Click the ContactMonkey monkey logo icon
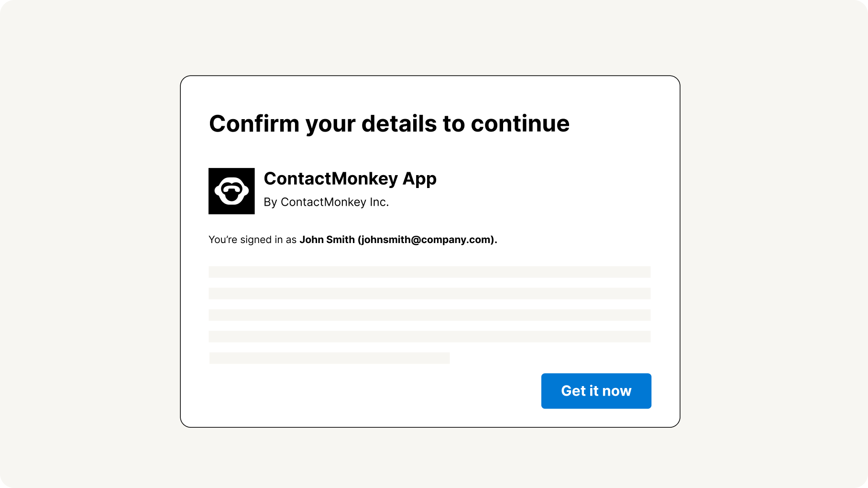Viewport: 868px width, 488px height. point(231,191)
